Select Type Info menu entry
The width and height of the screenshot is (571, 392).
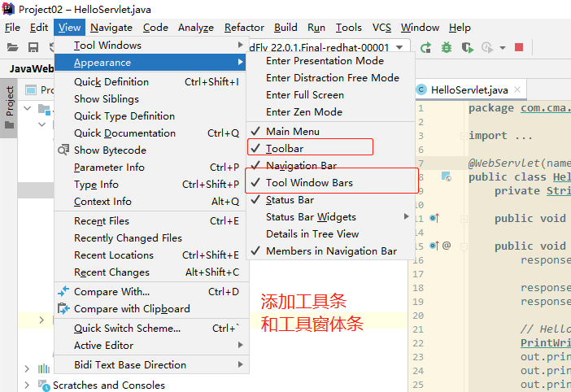(x=151, y=185)
